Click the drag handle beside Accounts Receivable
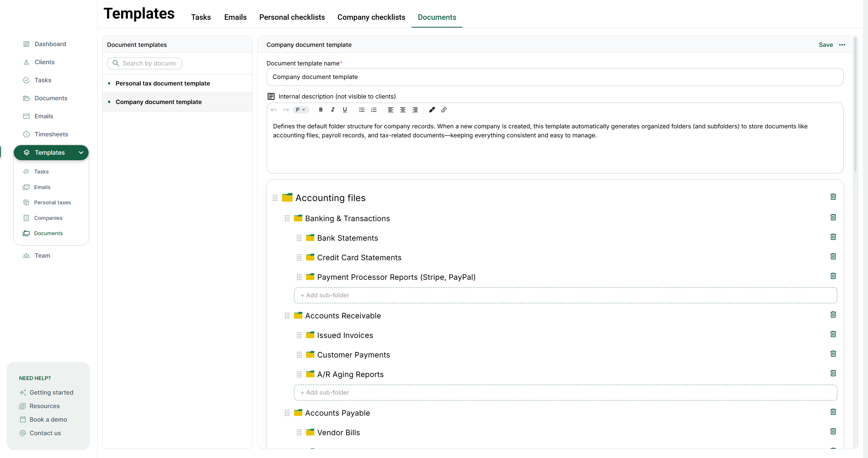The height and width of the screenshot is (458, 868). pos(287,316)
